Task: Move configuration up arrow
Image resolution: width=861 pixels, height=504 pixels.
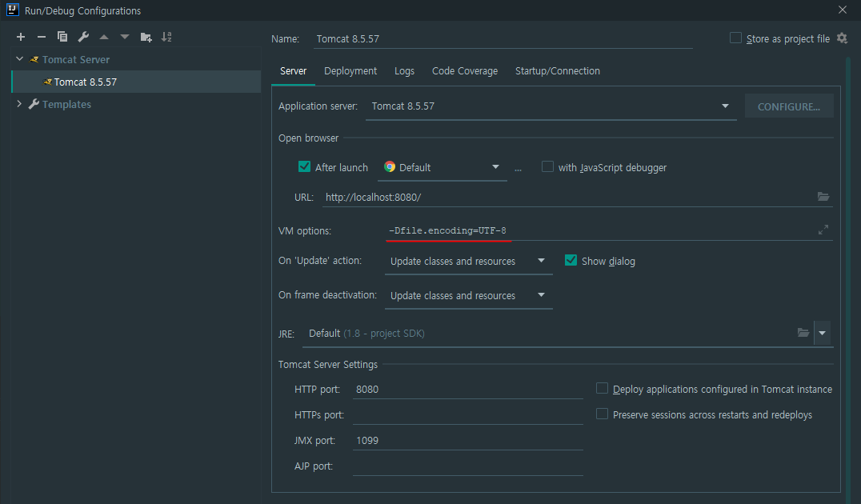Action: click(x=104, y=37)
